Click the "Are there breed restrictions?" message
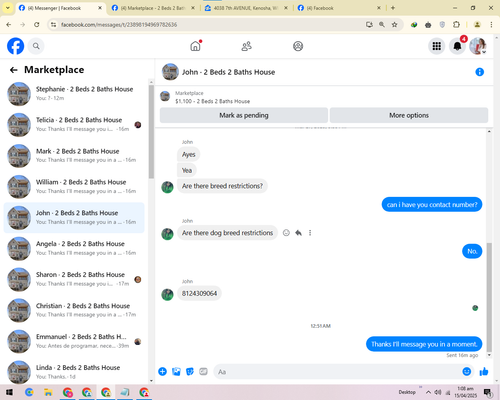Image resolution: width=500 pixels, height=400 pixels. point(222,186)
